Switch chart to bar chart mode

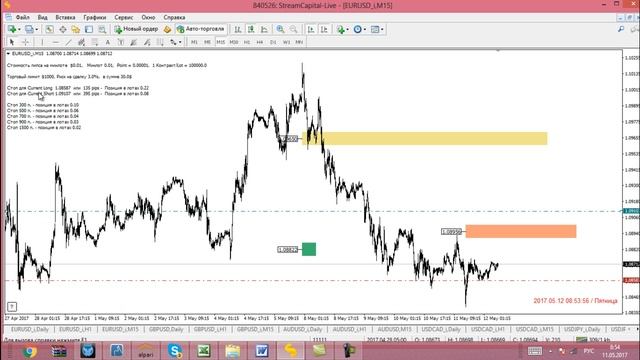click(x=238, y=29)
